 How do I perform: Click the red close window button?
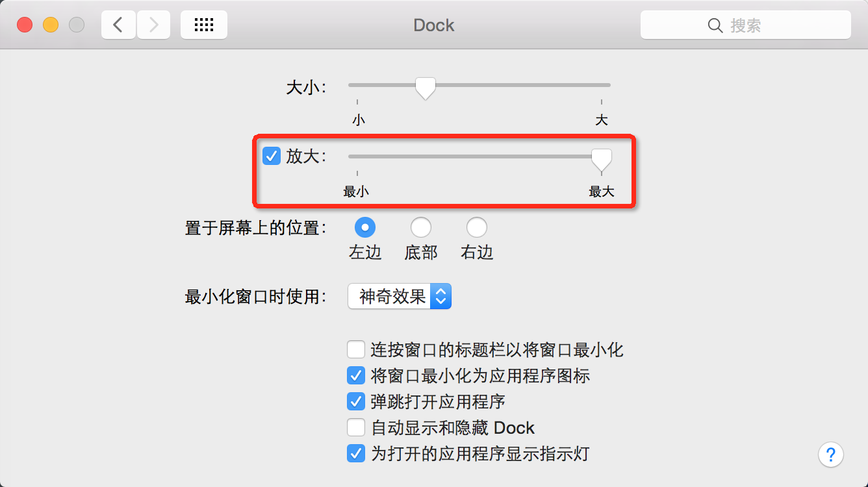[25, 25]
